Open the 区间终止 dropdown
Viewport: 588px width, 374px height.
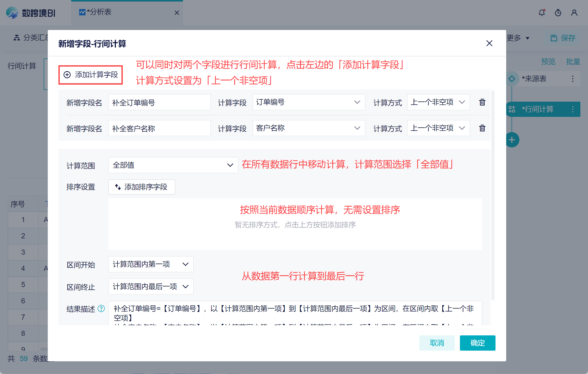click(150, 287)
